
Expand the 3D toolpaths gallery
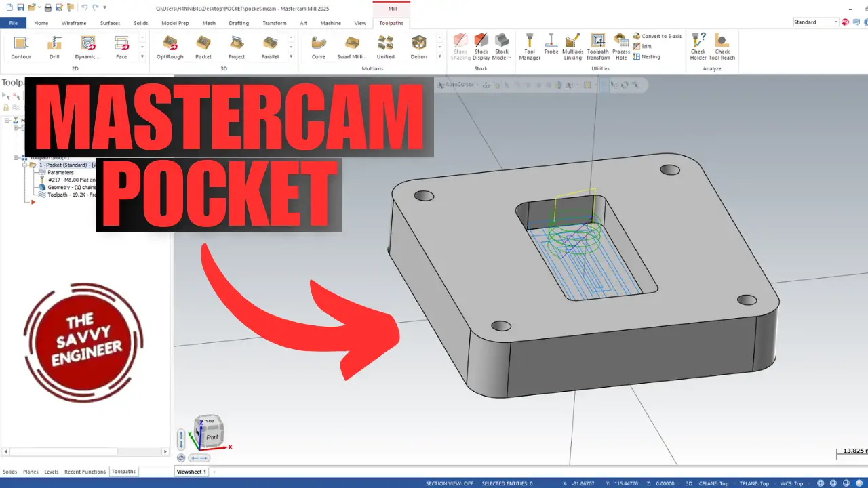[291, 57]
